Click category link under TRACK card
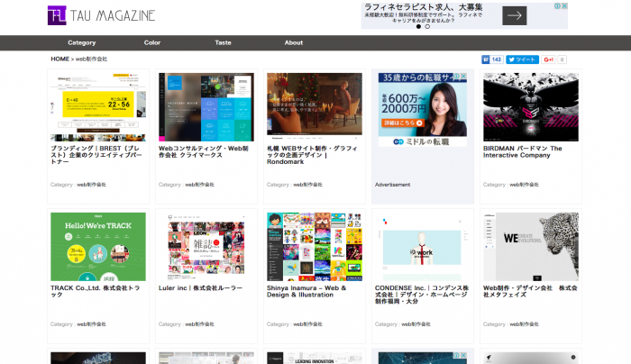 [x=91, y=324]
